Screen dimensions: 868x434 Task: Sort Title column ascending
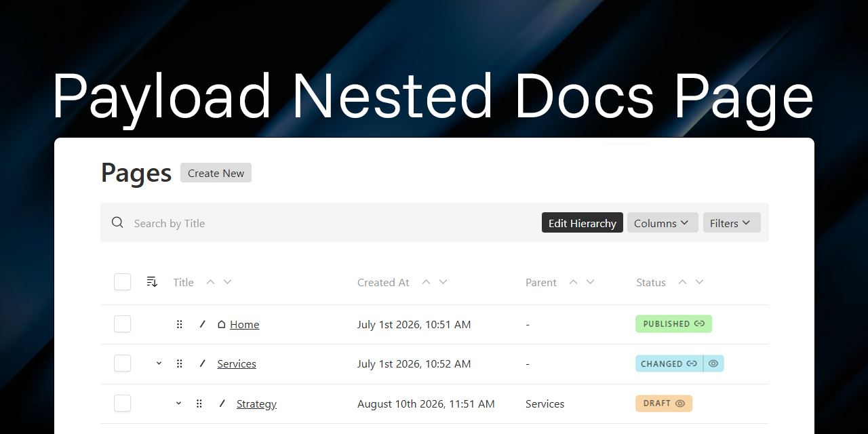click(x=210, y=282)
